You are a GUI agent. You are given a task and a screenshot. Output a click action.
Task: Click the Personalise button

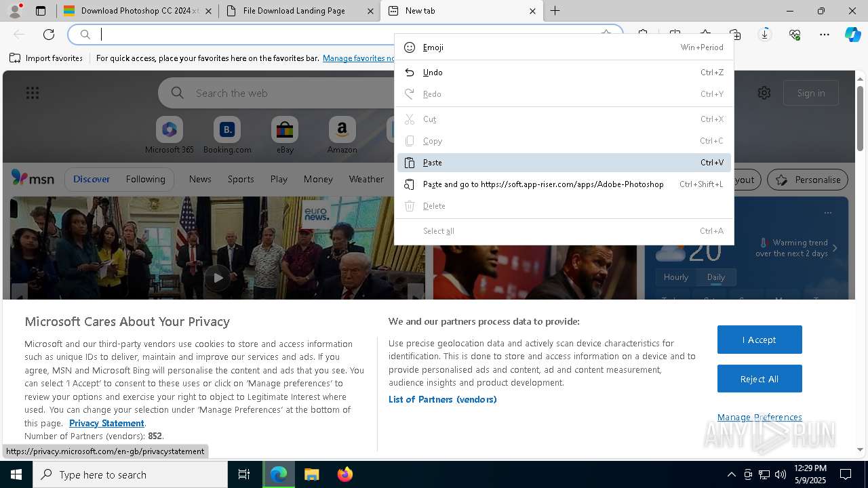[808, 180]
